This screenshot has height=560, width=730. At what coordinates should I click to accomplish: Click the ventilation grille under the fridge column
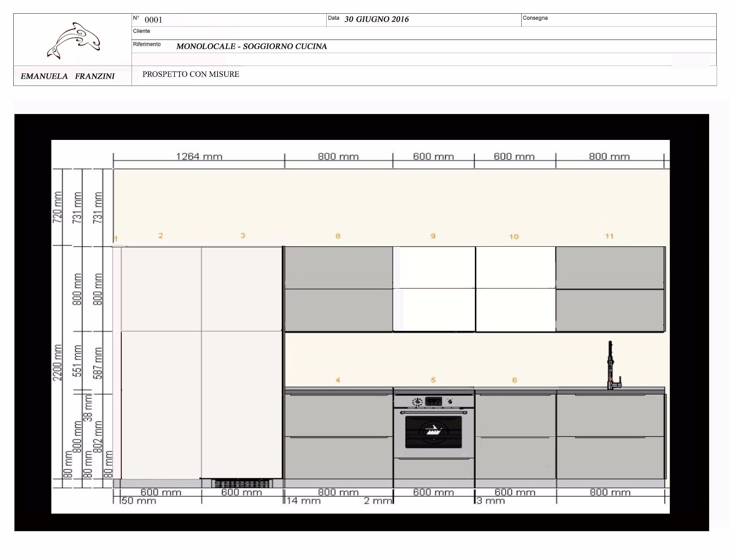click(x=242, y=484)
